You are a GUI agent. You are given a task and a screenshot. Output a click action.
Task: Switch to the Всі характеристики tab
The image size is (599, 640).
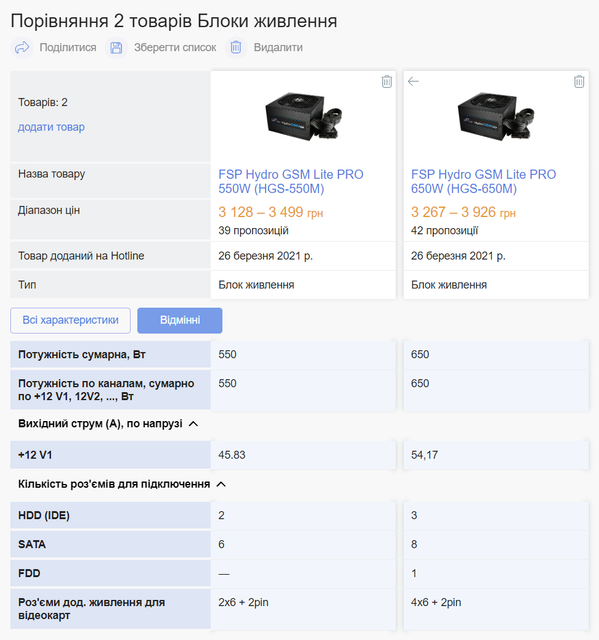[71, 320]
